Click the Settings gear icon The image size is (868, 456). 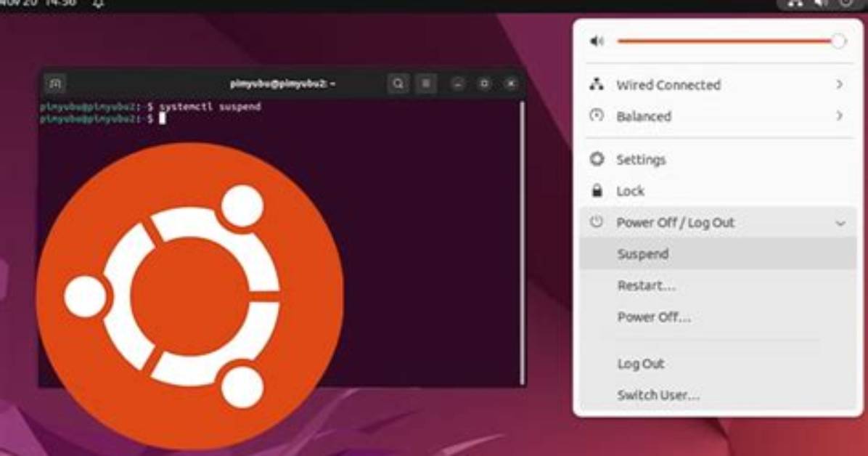[597, 159]
